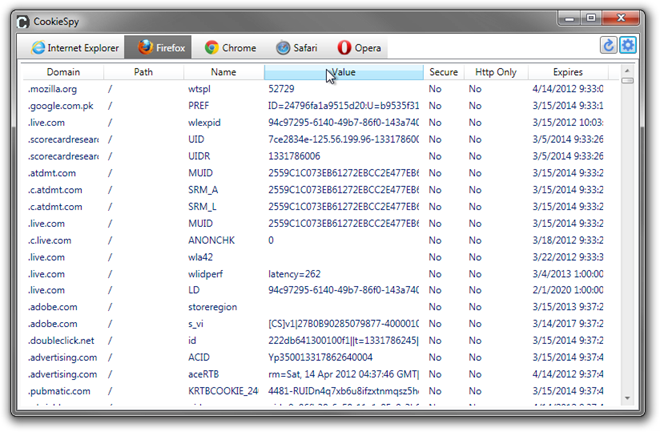Image resolution: width=660 pixels, height=432 pixels.
Task: Sort cookies by Domain column header
Action: tap(63, 72)
